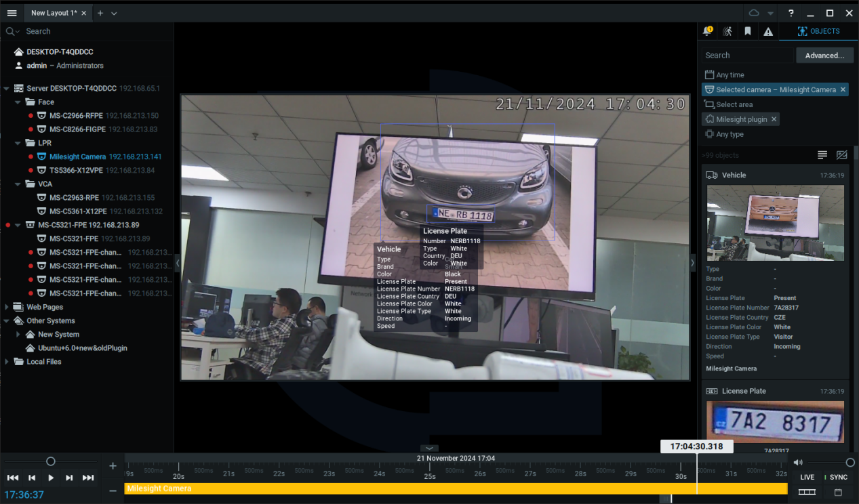Select Milesight Camera in the resource tree
Screen dimensions: 859x504
click(x=78, y=156)
